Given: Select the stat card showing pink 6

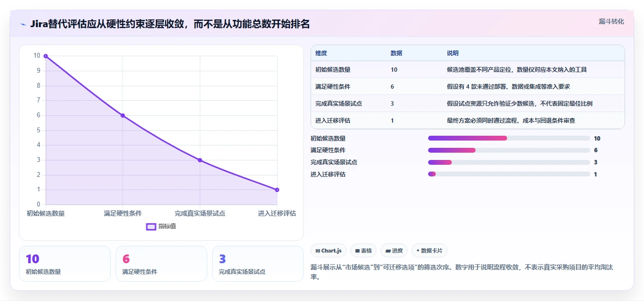Looking at the screenshot, I should pos(161,264).
